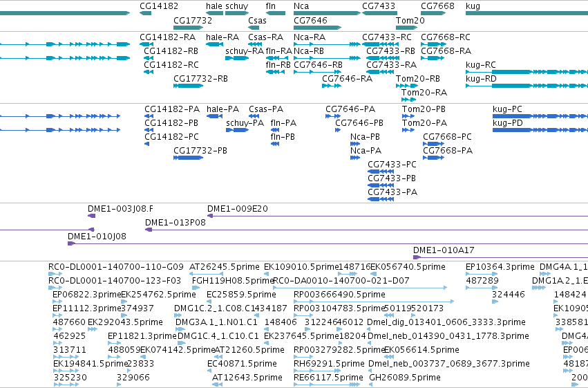Click transcript CG7646-RB
This screenshot has height=388, width=588.
[318, 65]
